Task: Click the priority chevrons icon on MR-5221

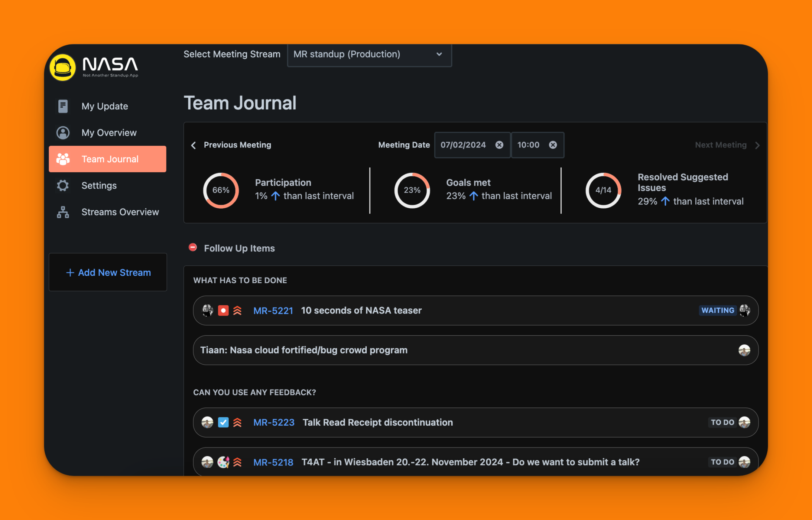Action: click(237, 311)
